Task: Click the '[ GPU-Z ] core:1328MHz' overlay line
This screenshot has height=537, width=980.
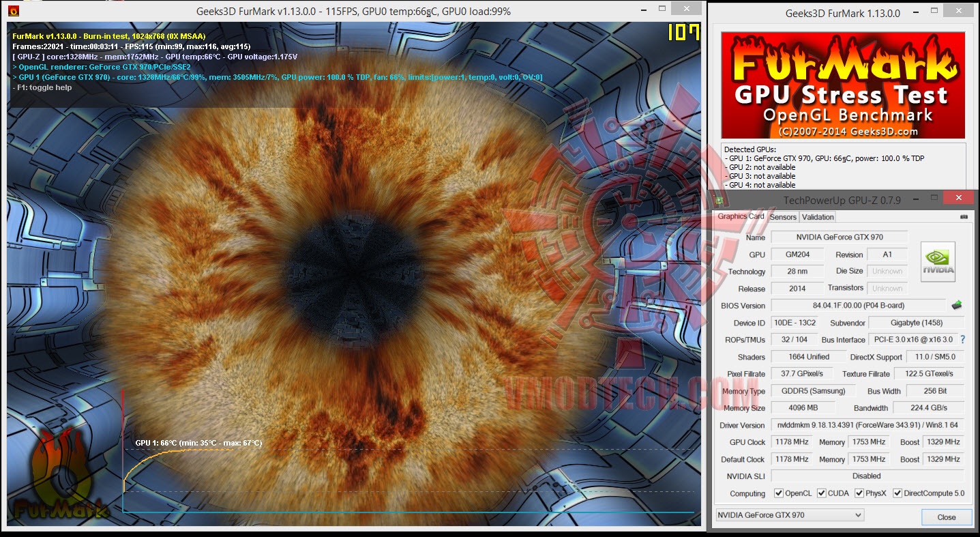Action: click(155, 57)
